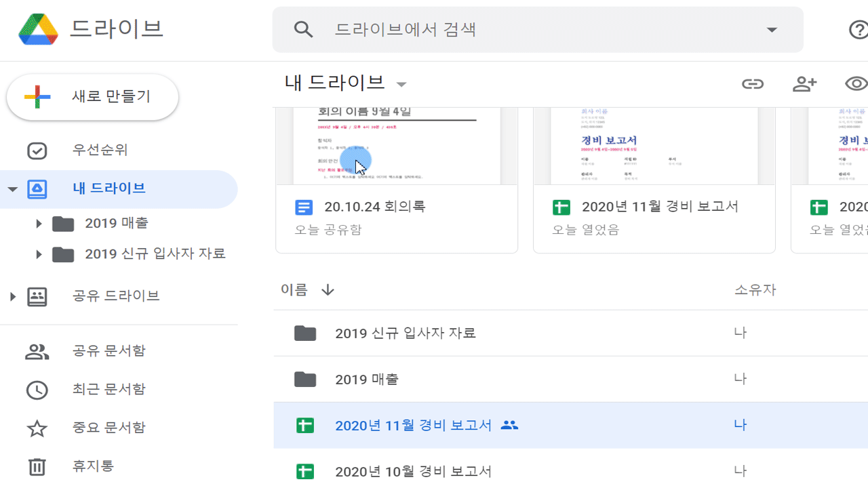
Task: Focus the Drive search input field
Action: pyautogui.click(x=538, y=29)
